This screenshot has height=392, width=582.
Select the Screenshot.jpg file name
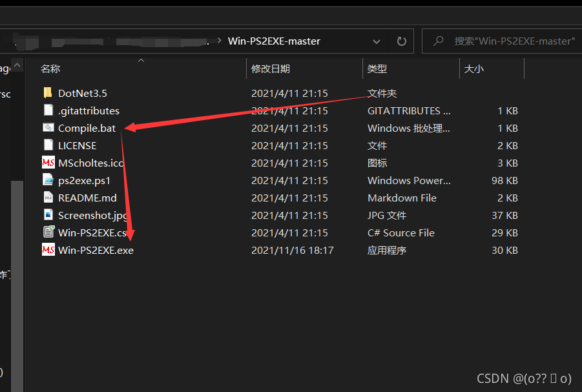click(x=93, y=215)
